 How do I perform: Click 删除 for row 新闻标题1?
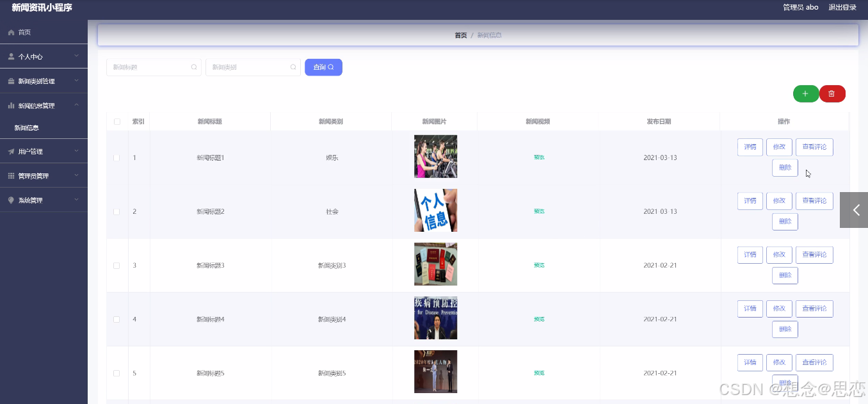pos(785,168)
